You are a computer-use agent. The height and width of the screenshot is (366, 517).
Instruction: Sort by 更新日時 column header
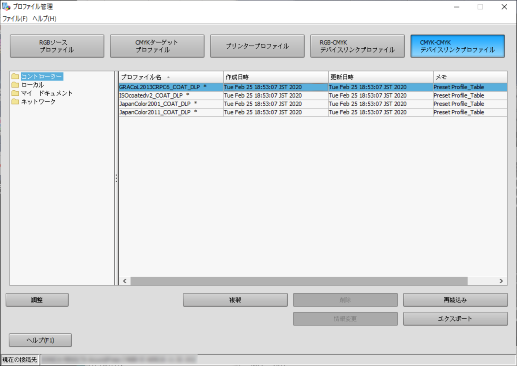click(x=381, y=77)
